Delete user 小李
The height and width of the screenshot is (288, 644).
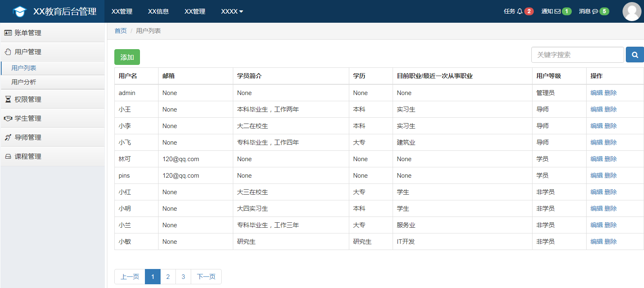(x=611, y=126)
